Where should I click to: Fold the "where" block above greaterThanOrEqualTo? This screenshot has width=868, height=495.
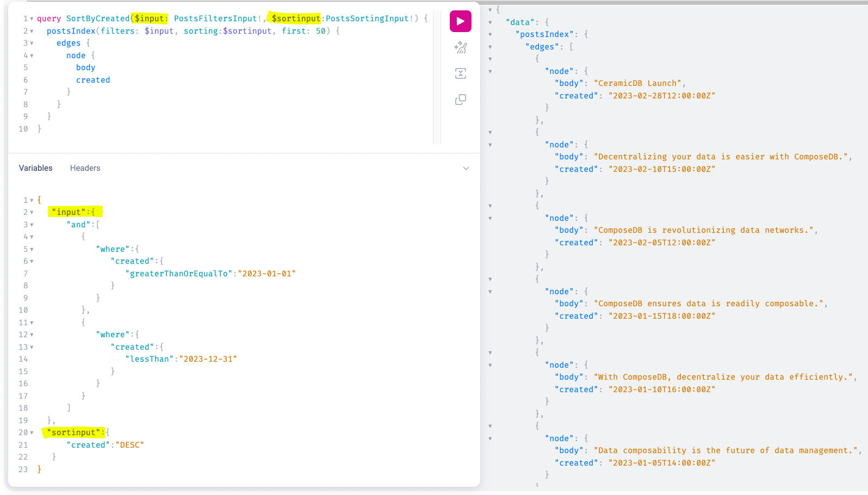32,250
